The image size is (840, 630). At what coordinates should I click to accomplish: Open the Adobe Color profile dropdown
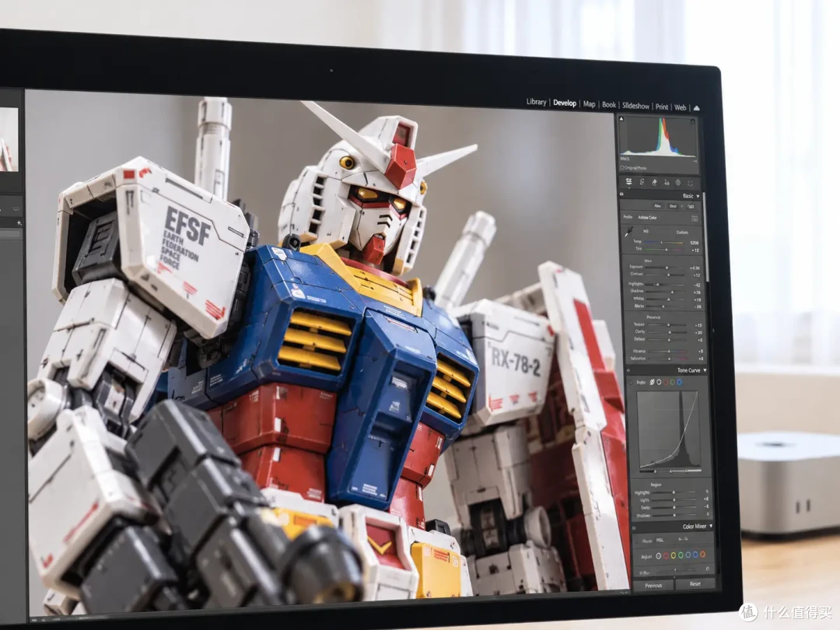click(647, 218)
